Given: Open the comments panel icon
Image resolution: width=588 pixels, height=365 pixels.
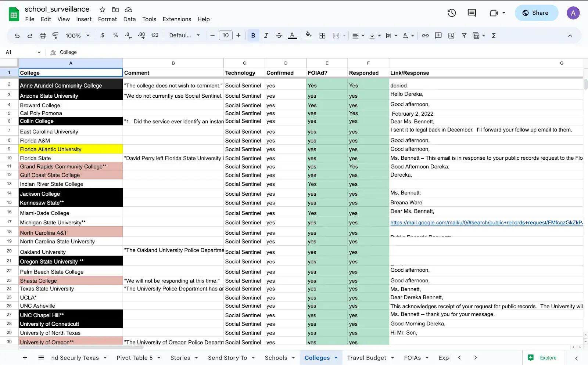Looking at the screenshot, I should (x=472, y=13).
